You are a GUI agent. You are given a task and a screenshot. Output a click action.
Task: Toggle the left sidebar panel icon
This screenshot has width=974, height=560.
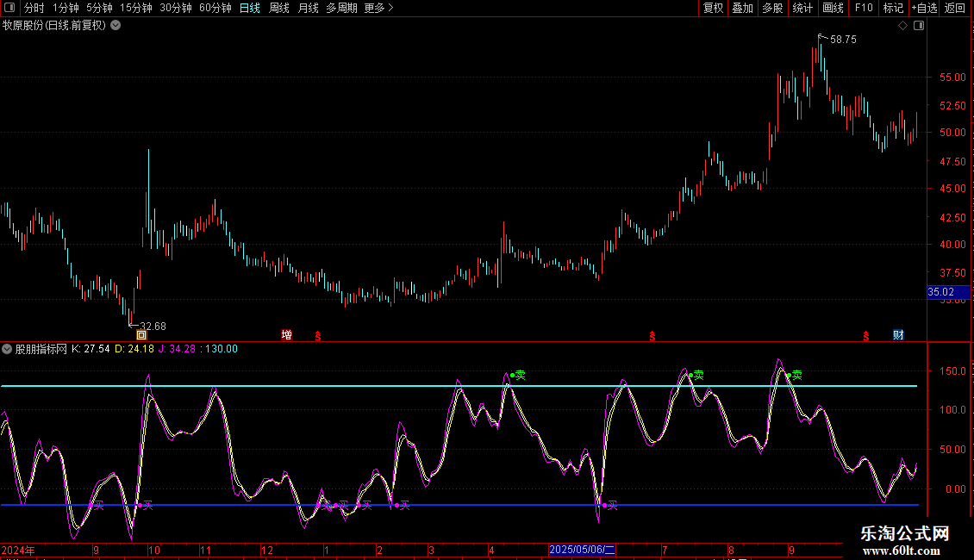9,8
